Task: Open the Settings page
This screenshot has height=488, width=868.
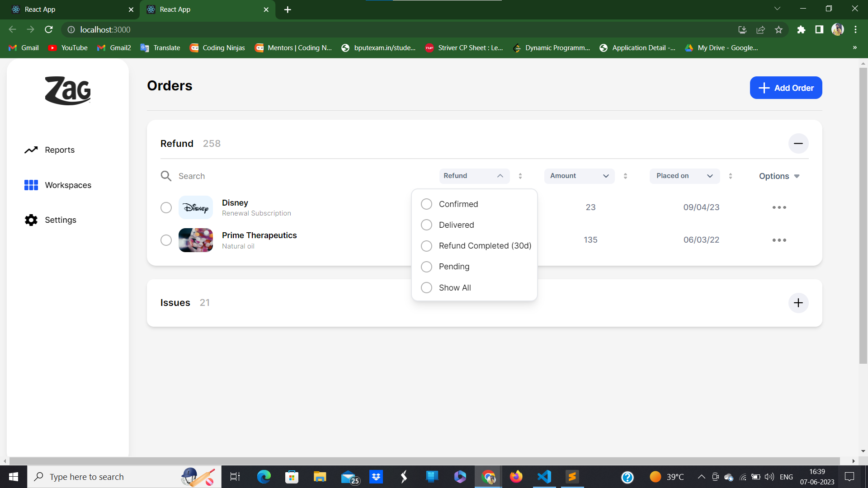Action: point(60,220)
